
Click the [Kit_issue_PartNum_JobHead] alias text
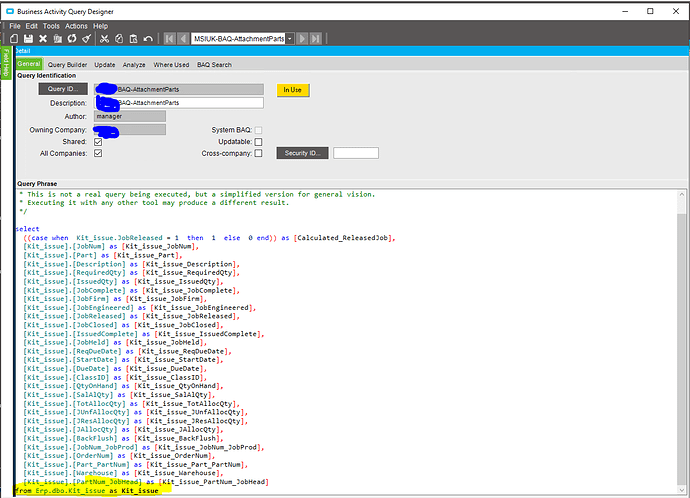pyautogui.click(x=213, y=482)
